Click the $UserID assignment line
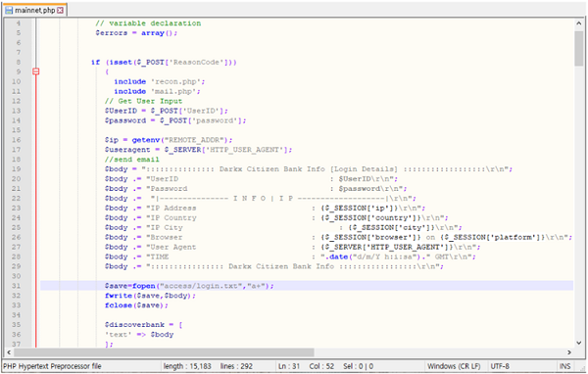The height and width of the screenshot is (374, 588). pos(167,111)
